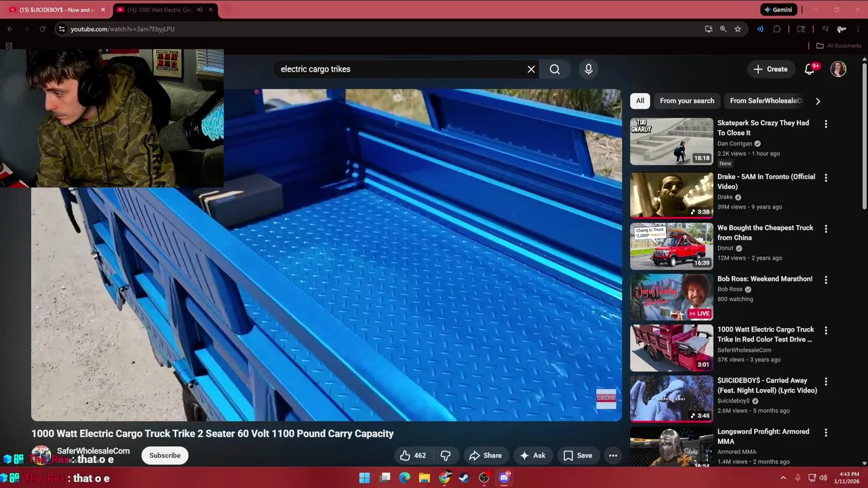The height and width of the screenshot is (488, 868).
Task: Show more filter chips with arrow
Action: pyautogui.click(x=818, y=101)
